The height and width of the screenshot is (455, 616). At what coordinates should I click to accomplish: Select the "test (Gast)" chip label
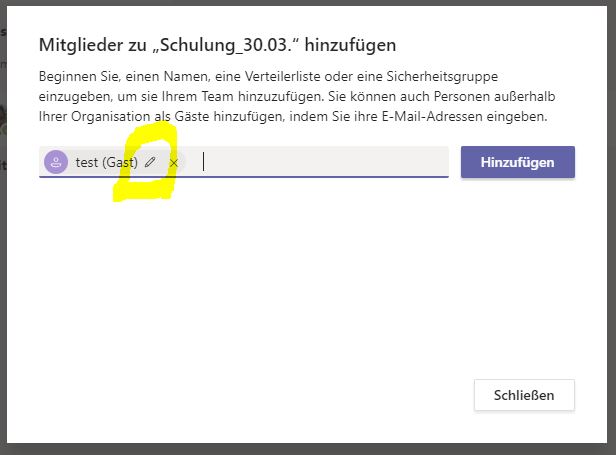click(107, 162)
